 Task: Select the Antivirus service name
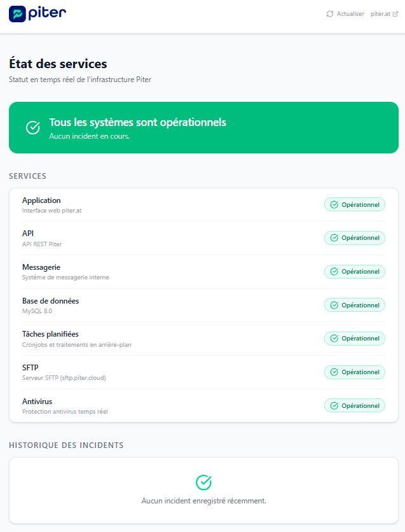[x=38, y=402]
